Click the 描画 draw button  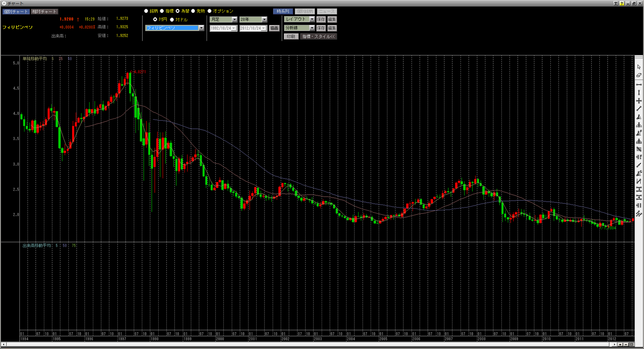[274, 28]
